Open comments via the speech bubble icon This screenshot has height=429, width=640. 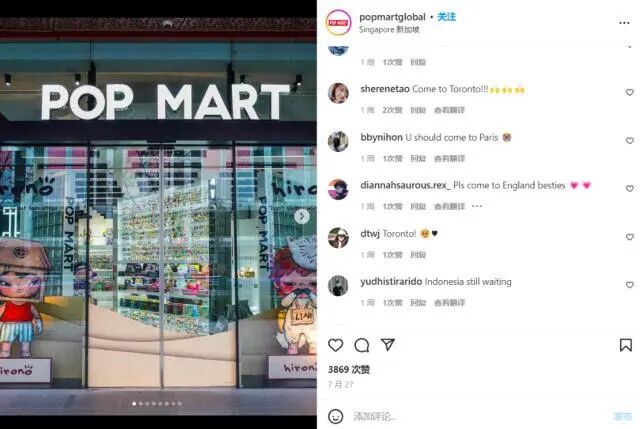(x=362, y=345)
